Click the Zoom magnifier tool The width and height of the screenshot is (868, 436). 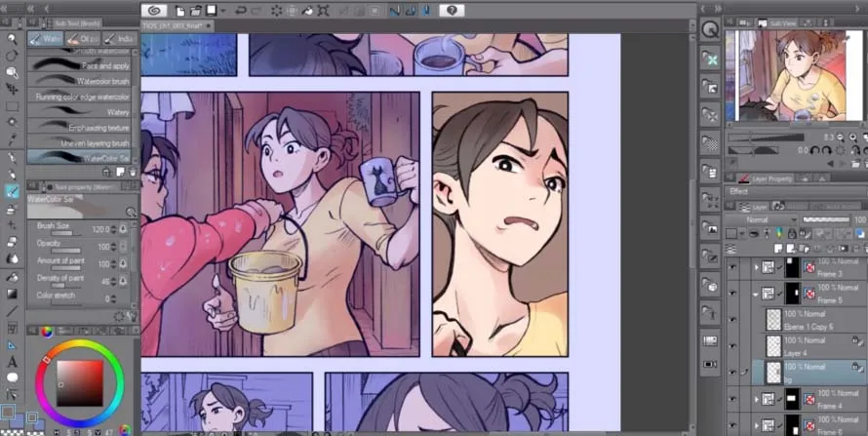tap(12, 39)
